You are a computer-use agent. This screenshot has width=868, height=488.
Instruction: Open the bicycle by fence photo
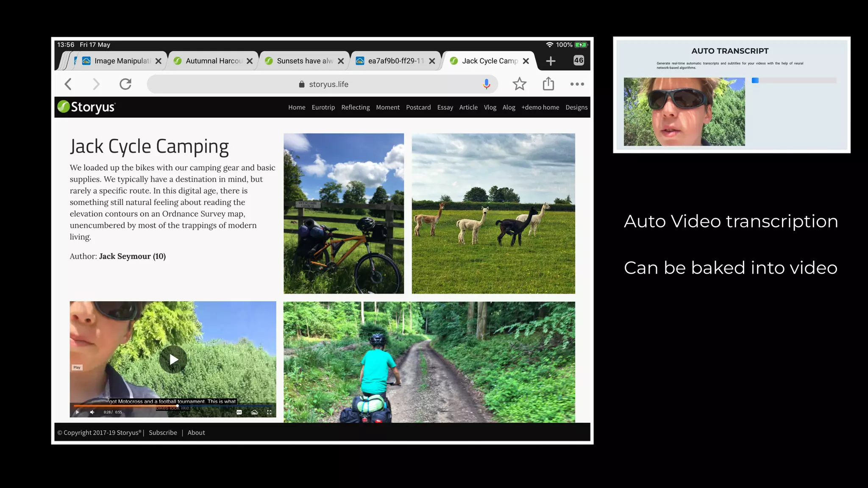coord(344,213)
